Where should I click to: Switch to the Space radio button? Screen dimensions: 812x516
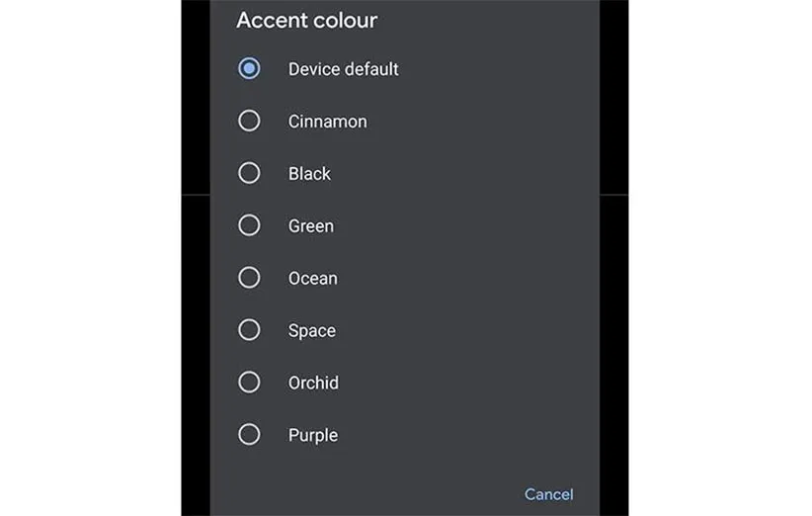click(x=249, y=330)
